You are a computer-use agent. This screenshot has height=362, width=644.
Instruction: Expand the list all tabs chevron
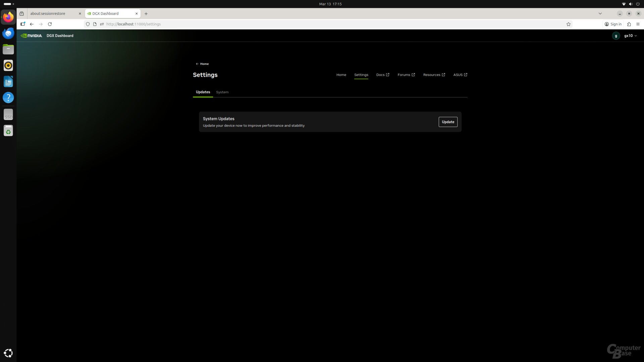(x=600, y=14)
